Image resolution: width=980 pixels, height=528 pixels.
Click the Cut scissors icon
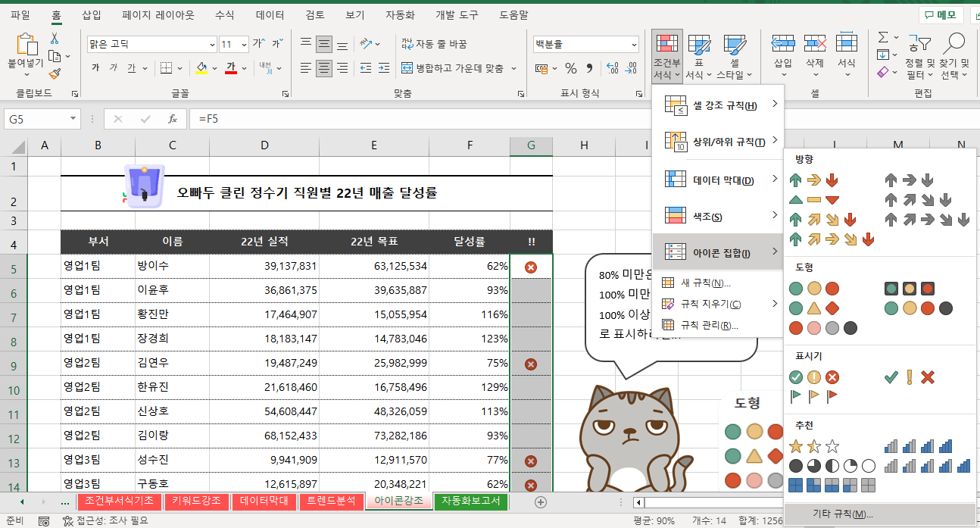pos(55,38)
